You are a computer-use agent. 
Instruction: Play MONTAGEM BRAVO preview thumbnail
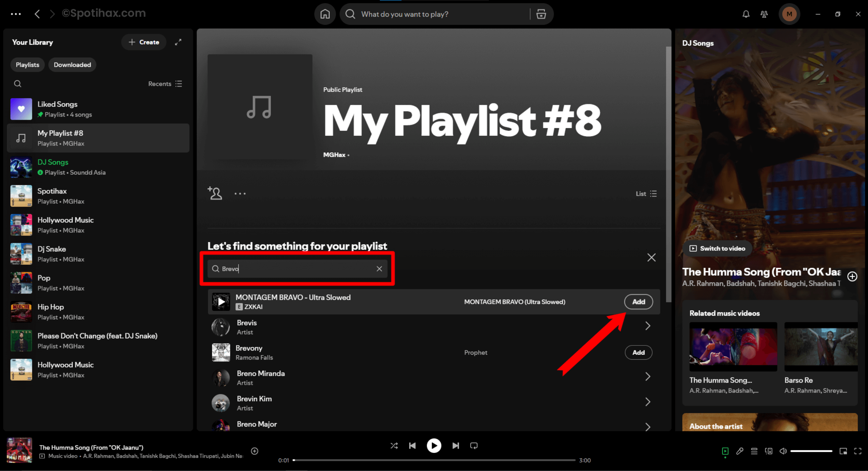click(221, 302)
